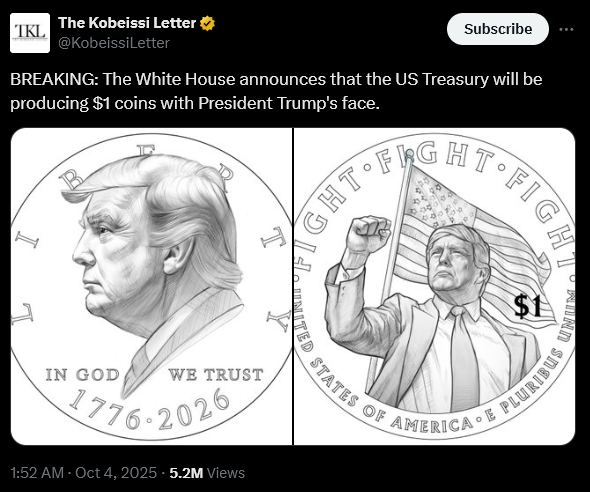Image resolution: width=590 pixels, height=492 pixels.
Task: Visit the @KobeissiLetter handle
Action: click(114, 43)
